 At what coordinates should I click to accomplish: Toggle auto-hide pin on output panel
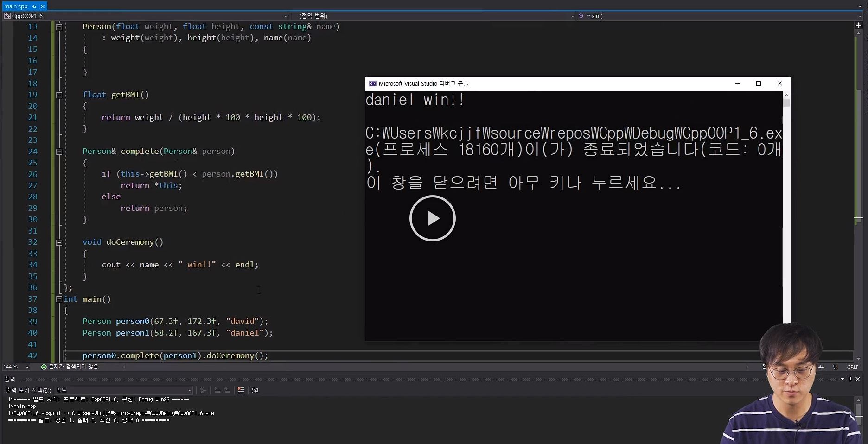[x=850, y=379]
